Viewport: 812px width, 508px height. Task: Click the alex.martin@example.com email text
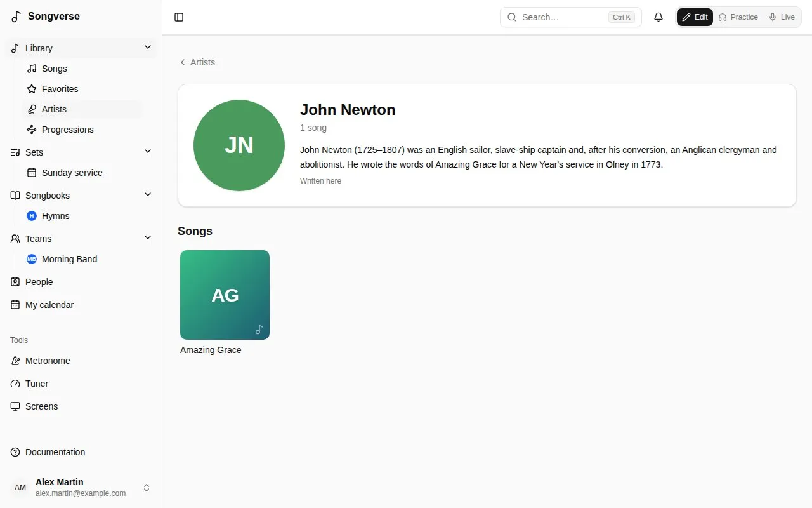point(81,493)
